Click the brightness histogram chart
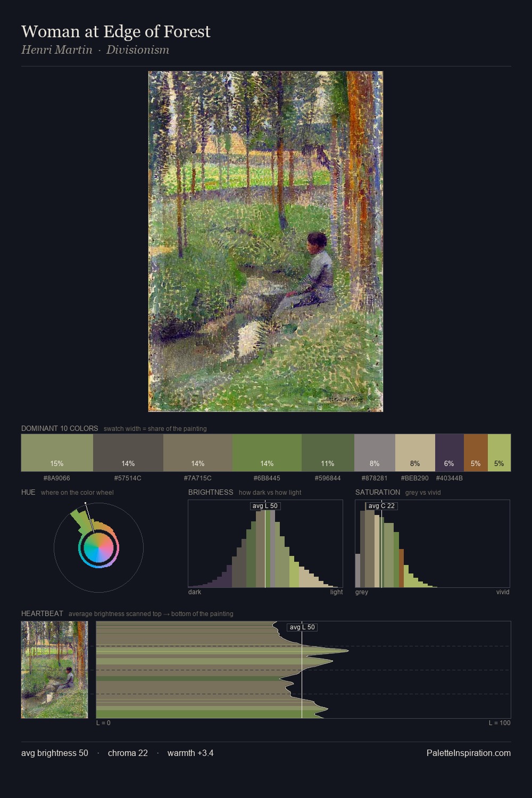Viewport: 532px width, 798px height. click(265, 544)
